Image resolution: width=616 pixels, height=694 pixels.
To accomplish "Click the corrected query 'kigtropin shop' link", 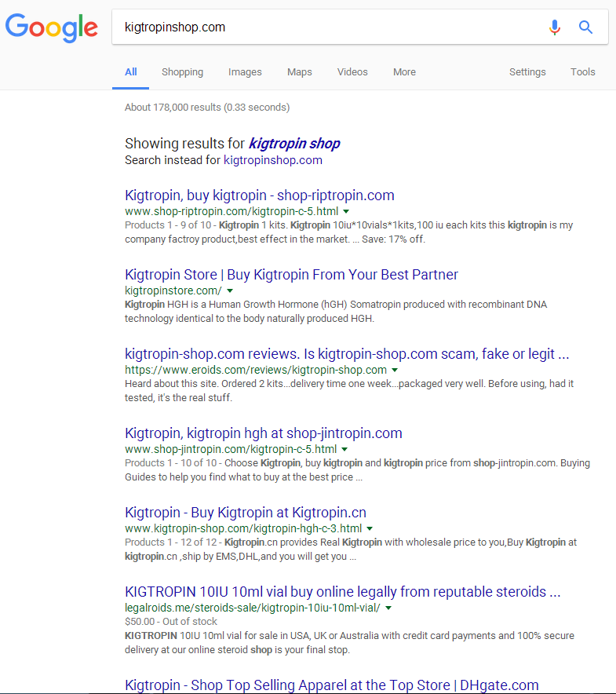I will click(294, 144).
